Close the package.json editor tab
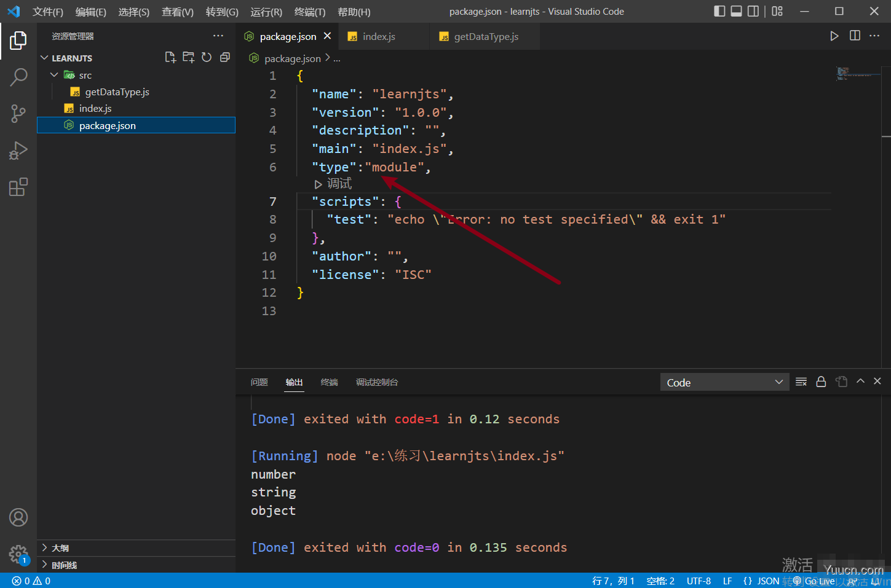The image size is (891, 588). pos(328,36)
